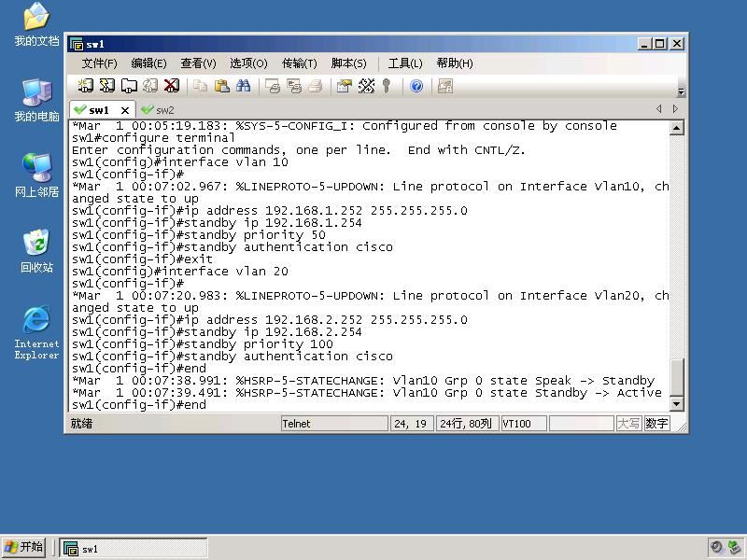The width and height of the screenshot is (747, 560).
Task: Close the sw1 tab with its X
Action: (125, 110)
